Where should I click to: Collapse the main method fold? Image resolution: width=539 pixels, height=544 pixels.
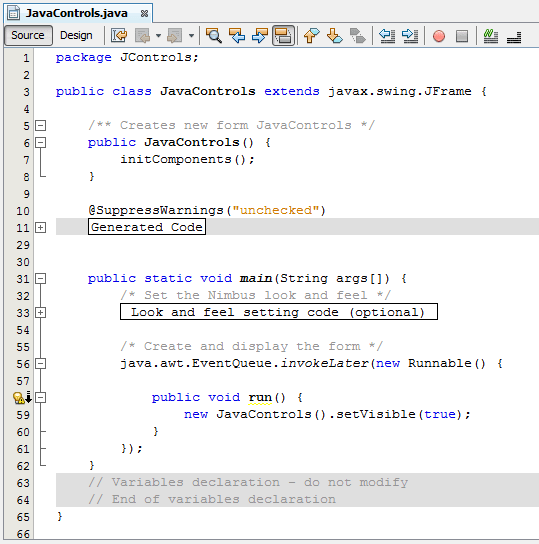pos(41,279)
